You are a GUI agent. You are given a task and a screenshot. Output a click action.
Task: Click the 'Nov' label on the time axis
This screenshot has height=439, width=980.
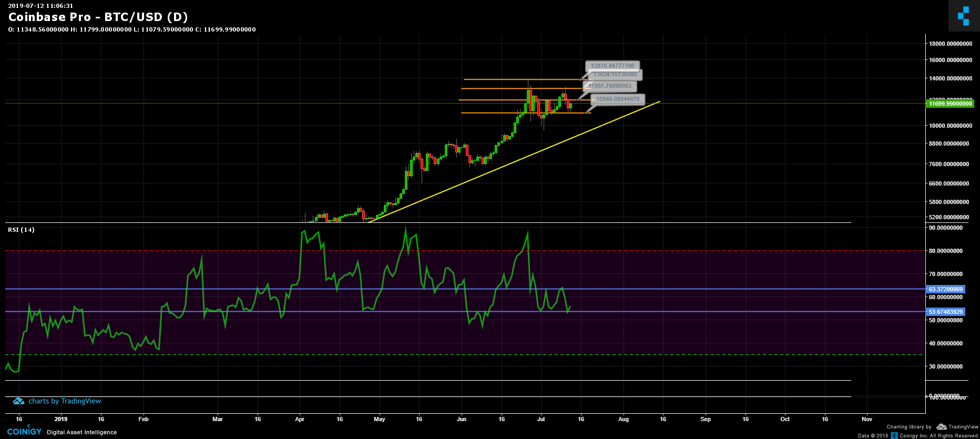click(x=867, y=419)
